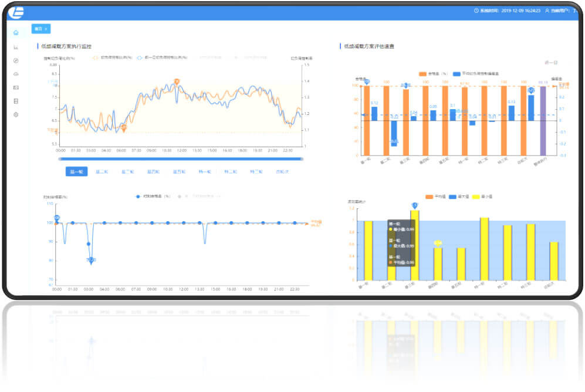Click the cloud icon in left sidebar
The image size is (585, 392).
(x=16, y=74)
